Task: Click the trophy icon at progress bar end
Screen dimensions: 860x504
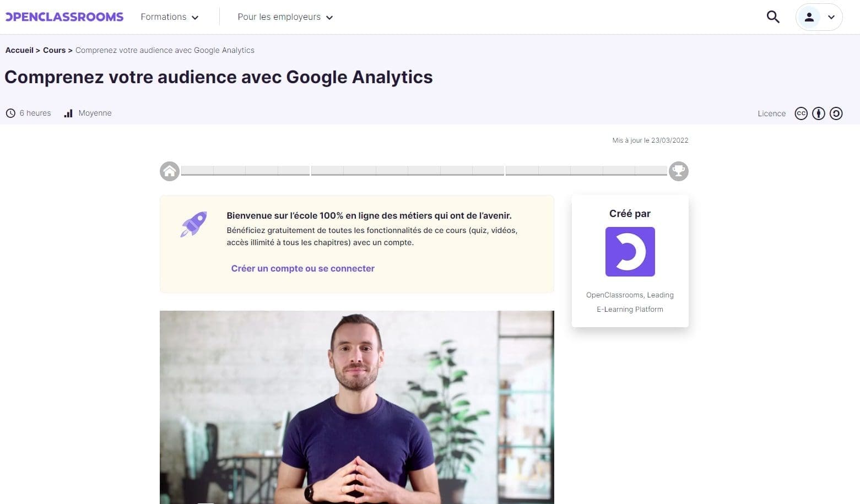Action: coord(679,171)
